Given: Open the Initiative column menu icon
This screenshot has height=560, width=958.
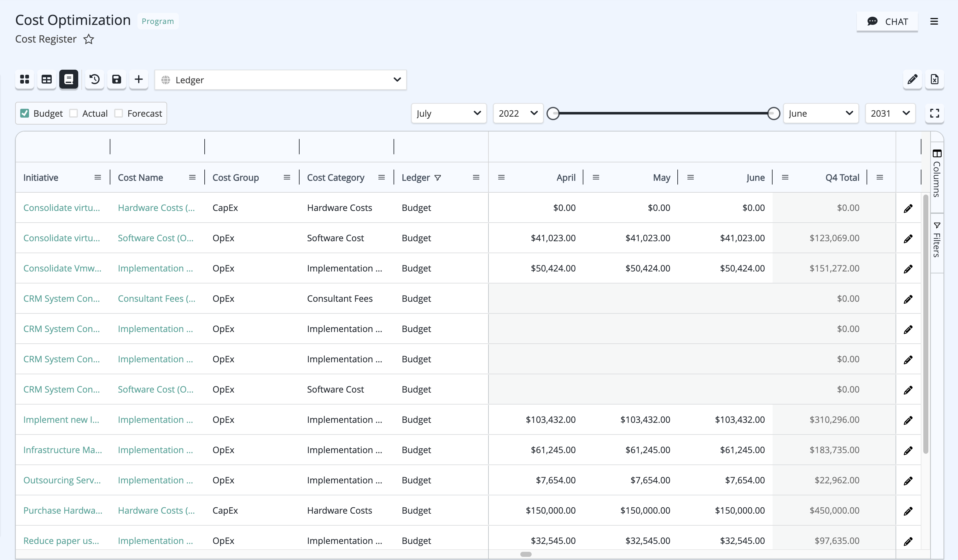Looking at the screenshot, I should pyautogui.click(x=98, y=178).
